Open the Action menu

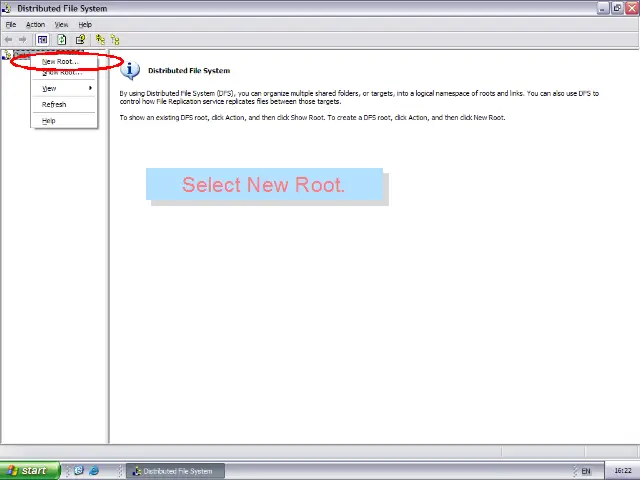[36, 24]
